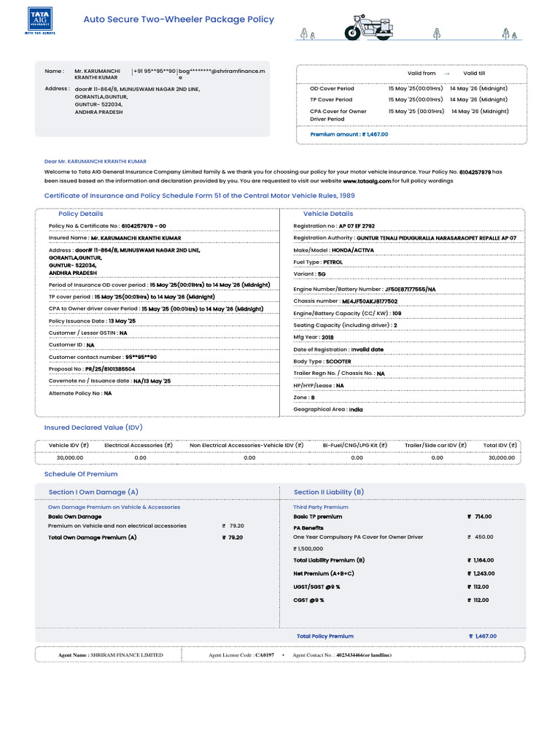The width and height of the screenshot is (560, 747).
Task: Select the phone number +91 95**95**90
Action: [155, 71]
